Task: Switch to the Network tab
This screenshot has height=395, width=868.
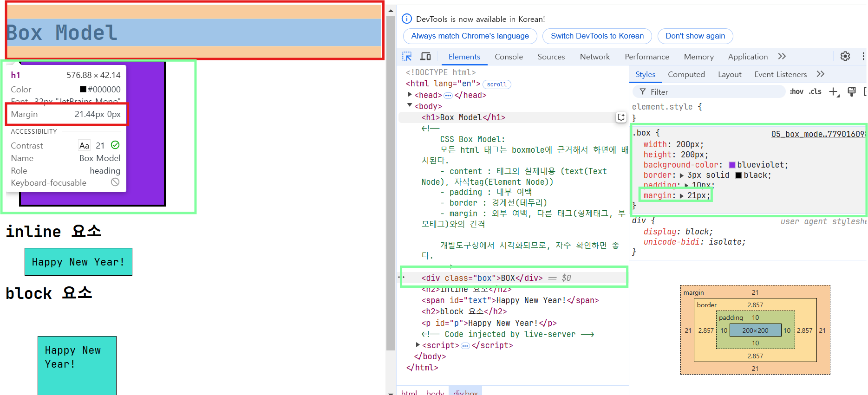Action: pos(595,57)
